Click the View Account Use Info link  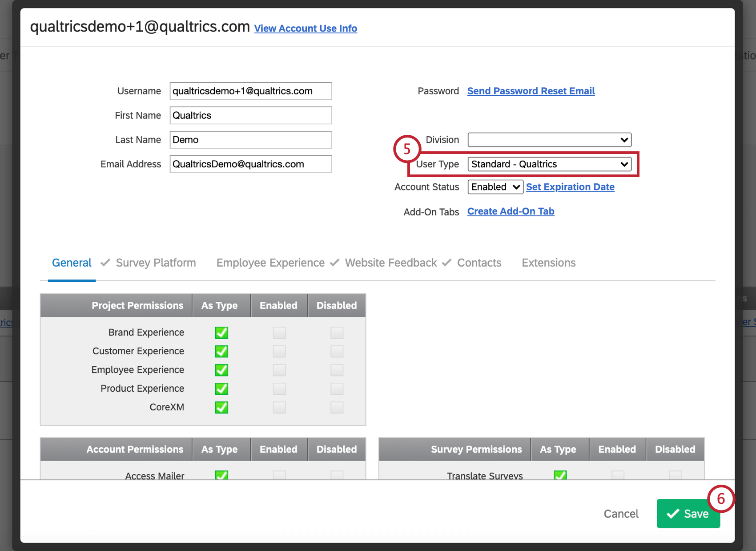pyautogui.click(x=306, y=28)
